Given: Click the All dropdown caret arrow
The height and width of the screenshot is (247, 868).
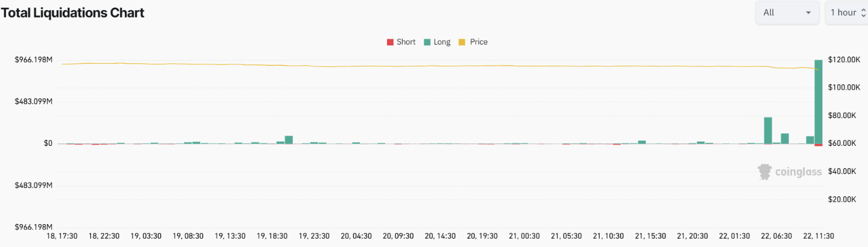Looking at the screenshot, I should (808, 13).
